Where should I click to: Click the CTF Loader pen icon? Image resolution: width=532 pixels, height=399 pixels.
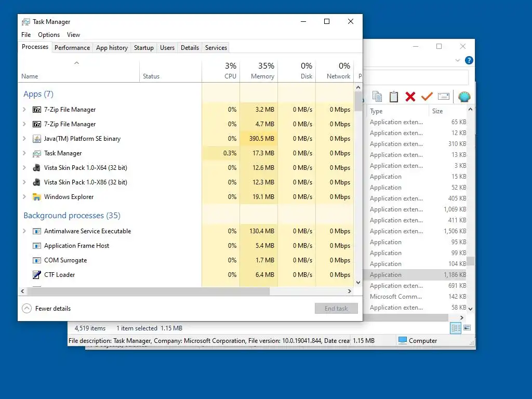[x=37, y=275]
